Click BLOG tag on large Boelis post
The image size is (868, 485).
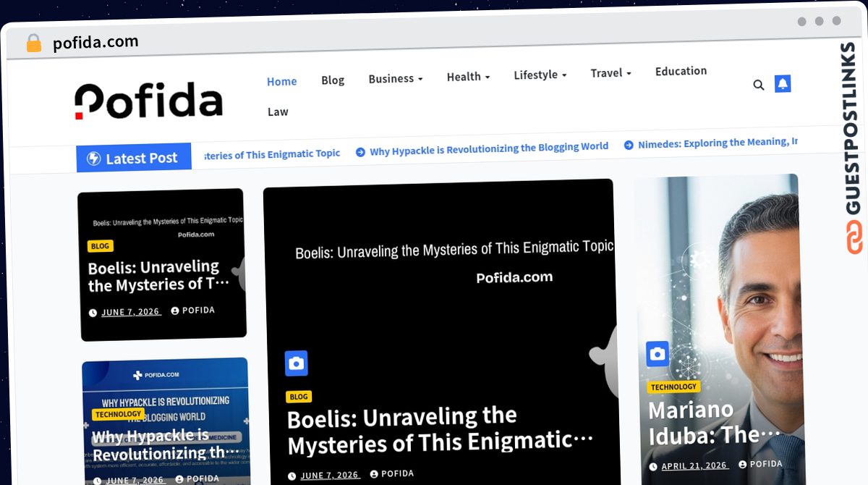pos(299,397)
